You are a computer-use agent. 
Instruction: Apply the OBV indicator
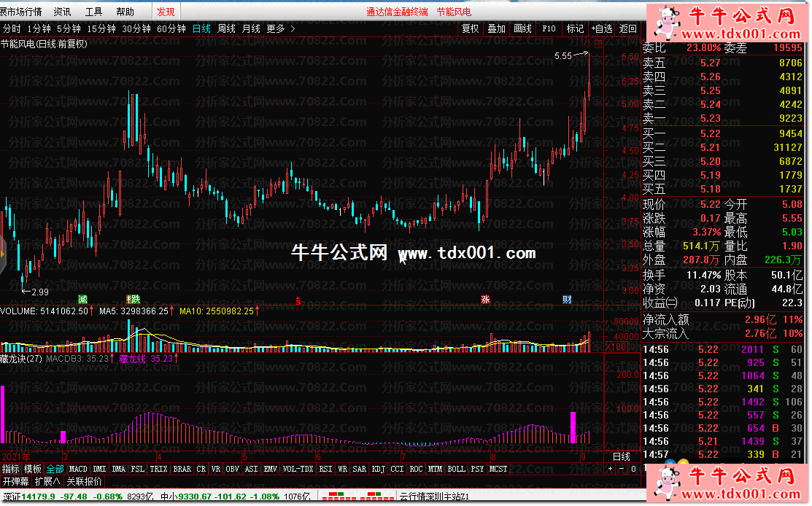click(x=233, y=470)
